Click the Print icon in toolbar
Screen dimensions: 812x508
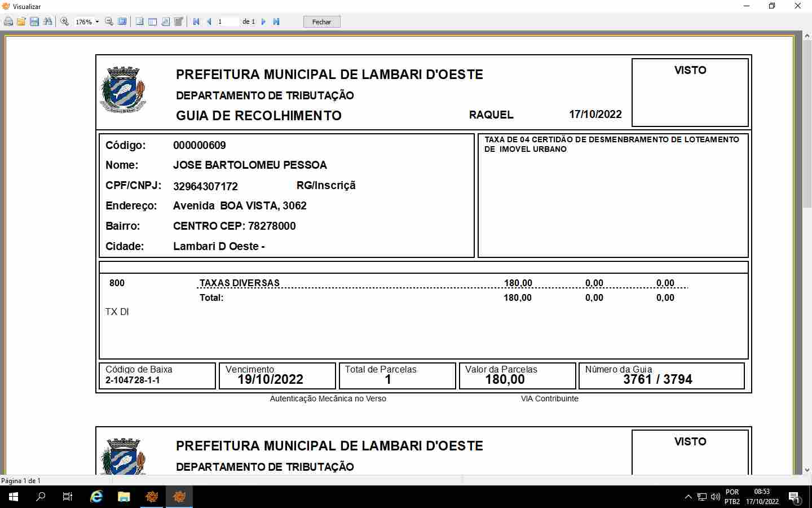point(8,22)
